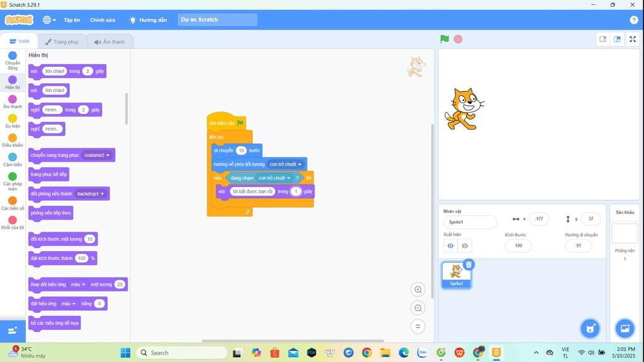Screen dimensions: 644x362
Task: Open File Explorer from taskbar
Action: (x=385, y=353)
